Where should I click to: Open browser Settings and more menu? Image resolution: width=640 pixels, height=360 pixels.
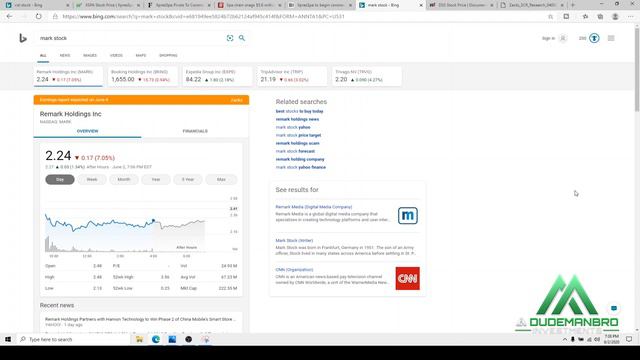point(631,17)
